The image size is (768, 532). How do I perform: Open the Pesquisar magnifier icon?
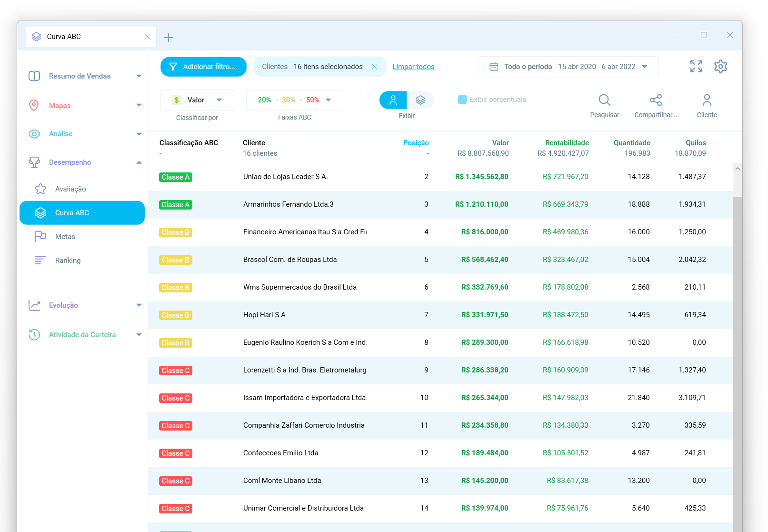click(605, 100)
